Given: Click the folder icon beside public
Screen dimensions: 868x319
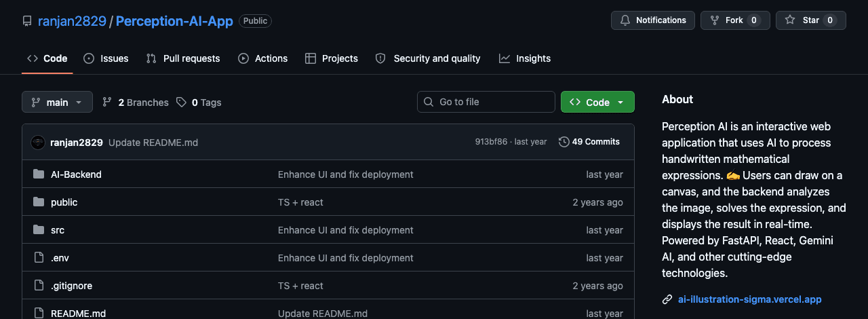Looking at the screenshot, I should (x=39, y=202).
